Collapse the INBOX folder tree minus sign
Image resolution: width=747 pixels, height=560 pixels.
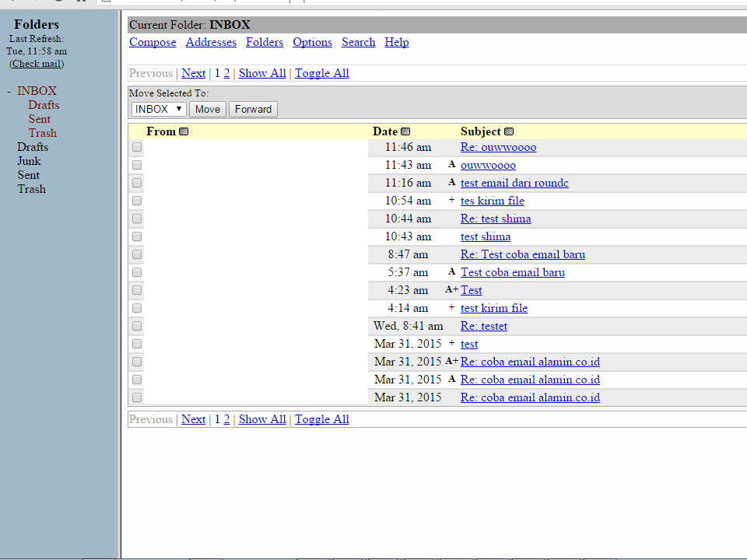(x=9, y=91)
